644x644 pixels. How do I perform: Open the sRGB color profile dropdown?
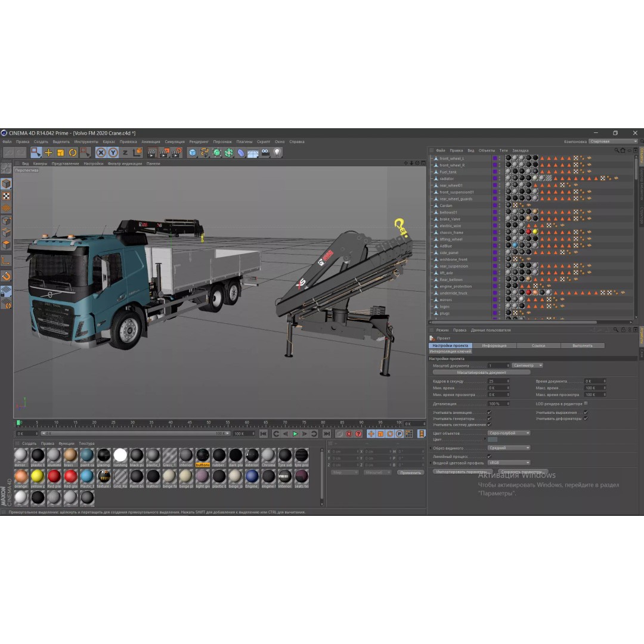point(509,463)
